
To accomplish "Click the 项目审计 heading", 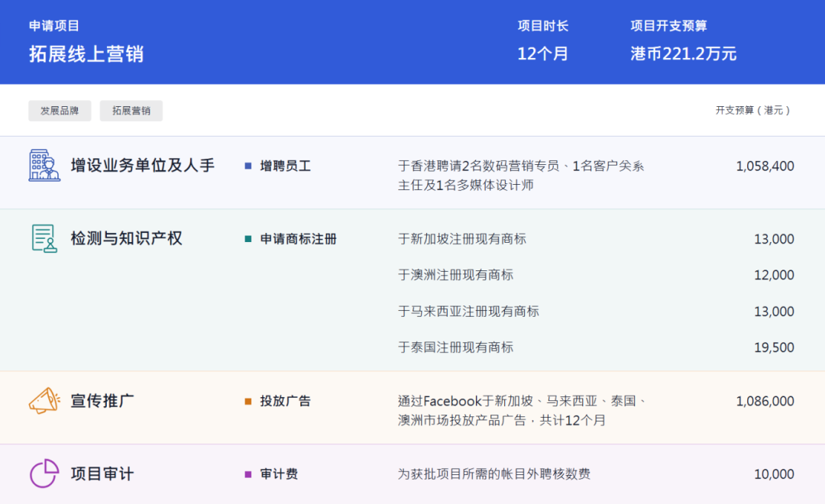I will tap(102, 473).
